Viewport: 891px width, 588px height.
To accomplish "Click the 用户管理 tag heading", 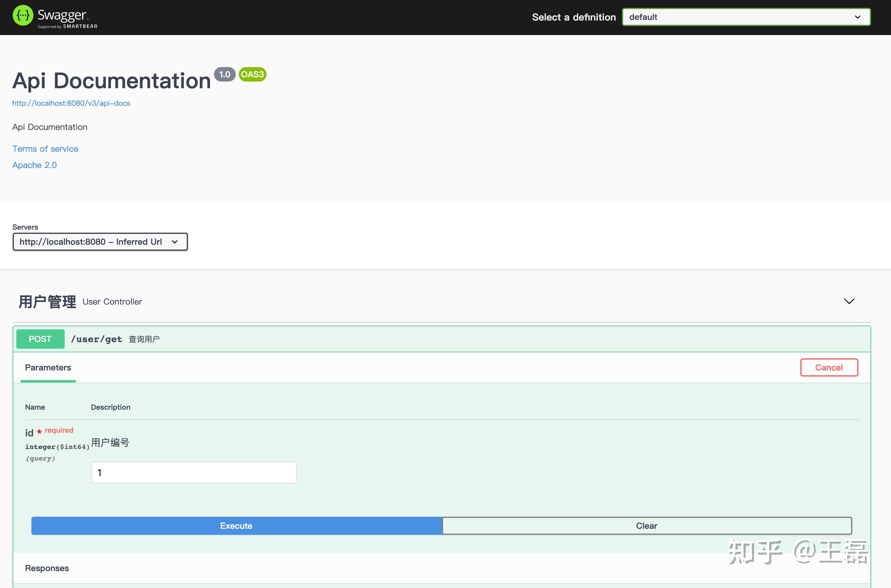I will coord(47,302).
